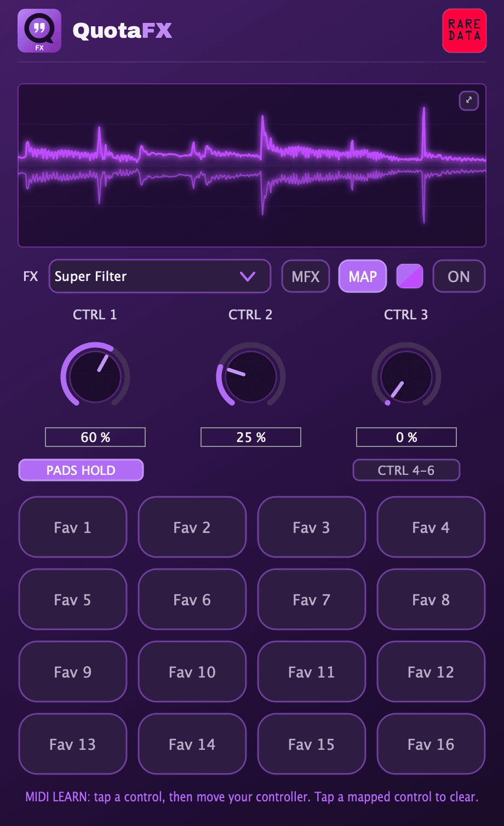Disable the MAP MIDI learn mode

[363, 276]
